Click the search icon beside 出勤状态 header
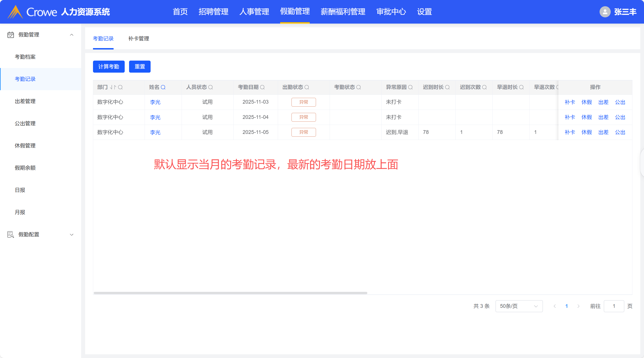Screen dimensions: 644x358 coord(307,87)
